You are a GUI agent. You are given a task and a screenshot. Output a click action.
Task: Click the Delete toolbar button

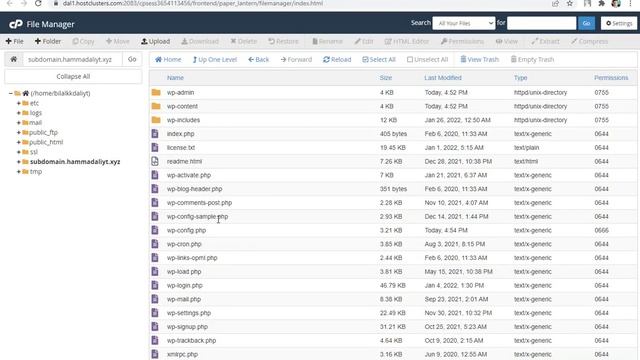244,41
